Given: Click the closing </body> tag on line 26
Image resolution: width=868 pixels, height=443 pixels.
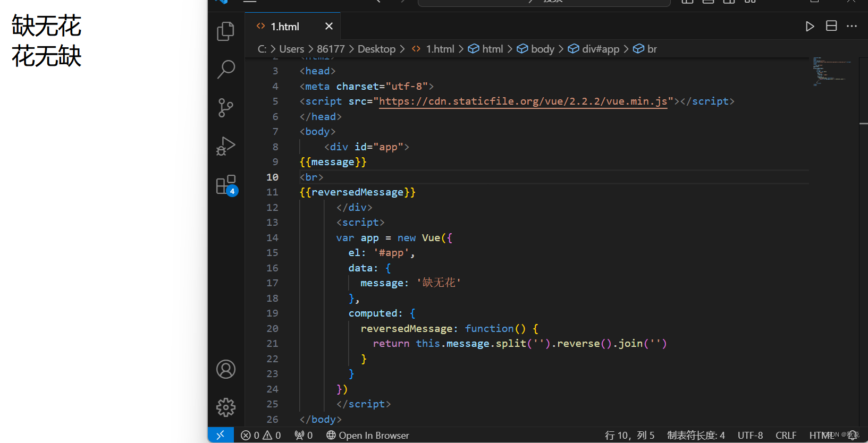Looking at the screenshot, I should click(x=321, y=420).
